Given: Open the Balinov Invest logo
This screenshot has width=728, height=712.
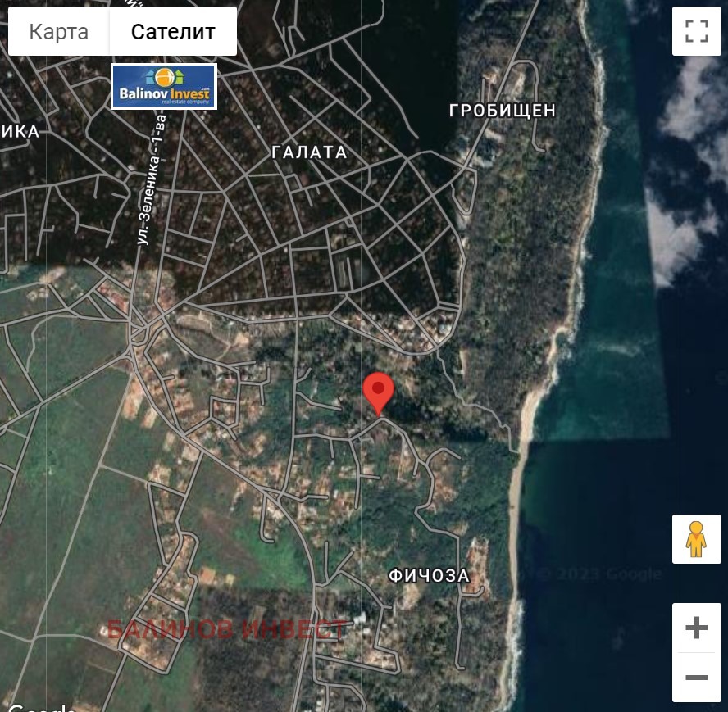Looking at the screenshot, I should coord(164,87).
